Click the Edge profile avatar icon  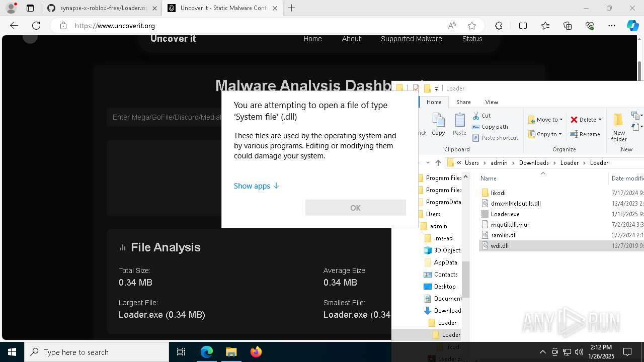coord(11,8)
